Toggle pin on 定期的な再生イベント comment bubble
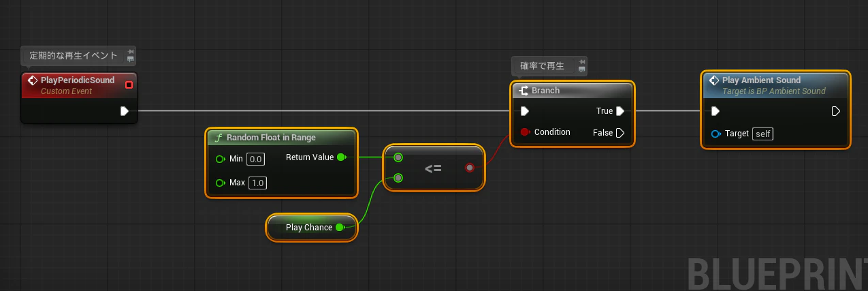Image resolution: width=868 pixels, height=291 pixels. [x=131, y=52]
